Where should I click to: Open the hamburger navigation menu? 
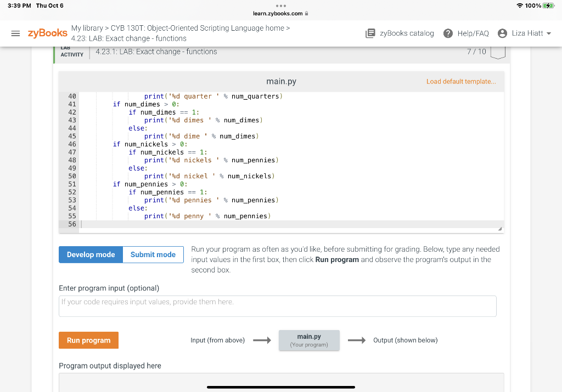15,33
